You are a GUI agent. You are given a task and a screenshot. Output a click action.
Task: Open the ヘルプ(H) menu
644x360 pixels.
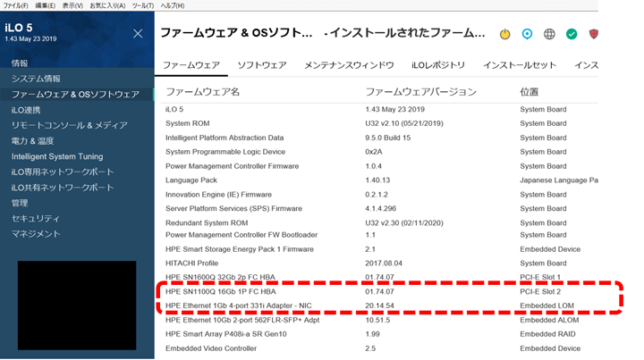pos(173,5)
